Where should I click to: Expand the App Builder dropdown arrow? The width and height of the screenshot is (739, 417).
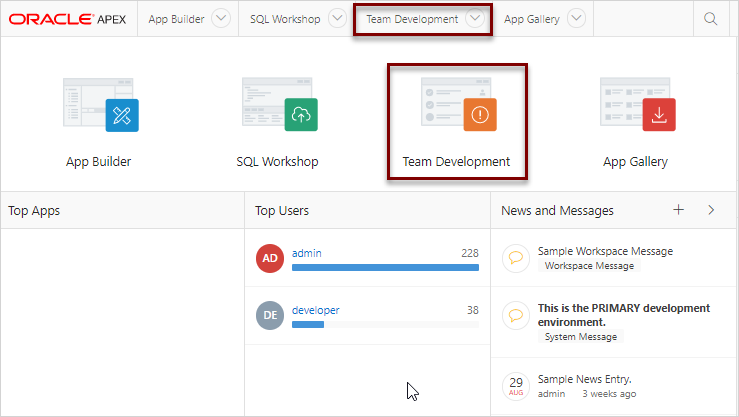tap(221, 19)
